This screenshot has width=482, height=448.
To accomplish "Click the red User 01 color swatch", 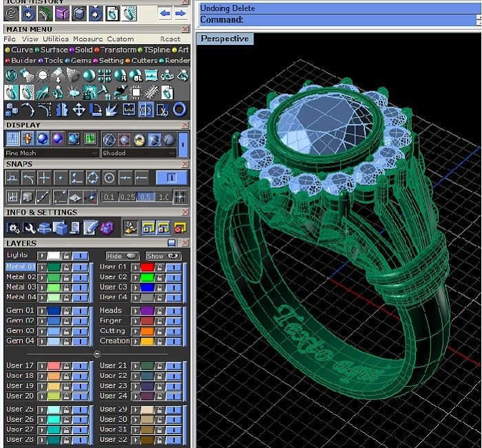I will (147, 267).
